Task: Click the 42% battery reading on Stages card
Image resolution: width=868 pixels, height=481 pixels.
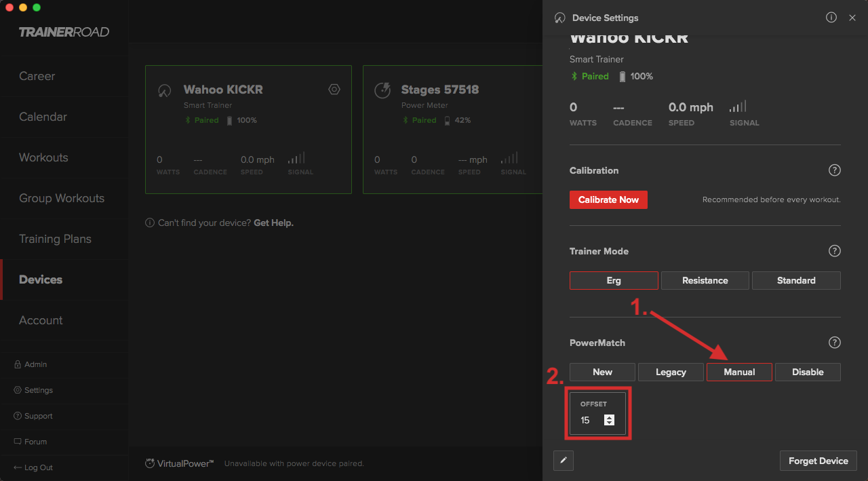Action: coord(462,120)
